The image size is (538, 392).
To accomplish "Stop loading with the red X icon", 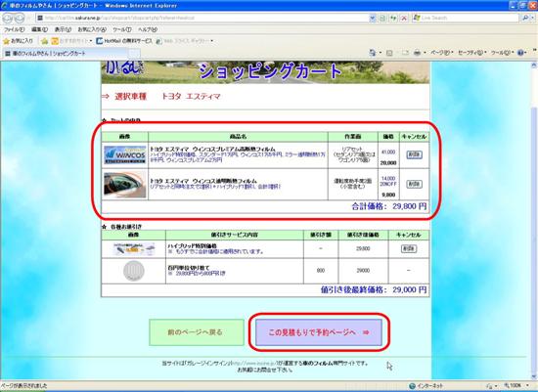I will [404, 18].
